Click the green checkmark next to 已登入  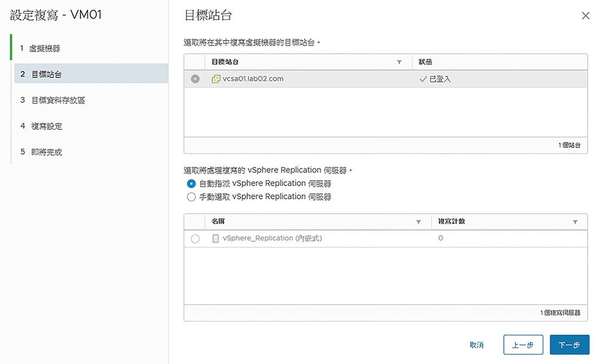423,79
